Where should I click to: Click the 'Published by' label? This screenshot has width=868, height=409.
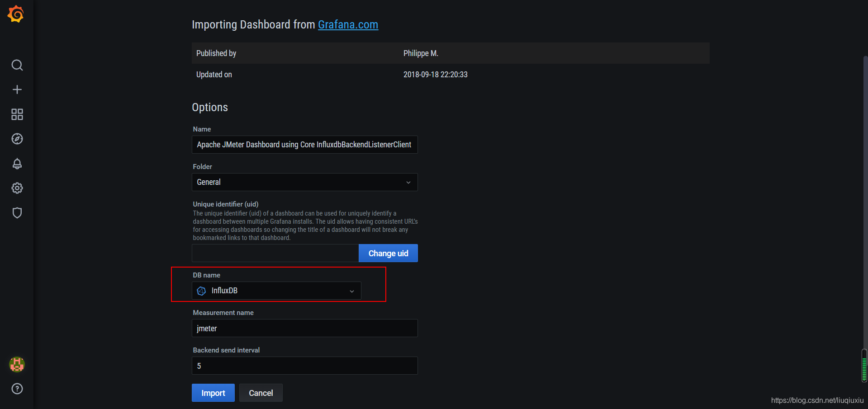(216, 53)
